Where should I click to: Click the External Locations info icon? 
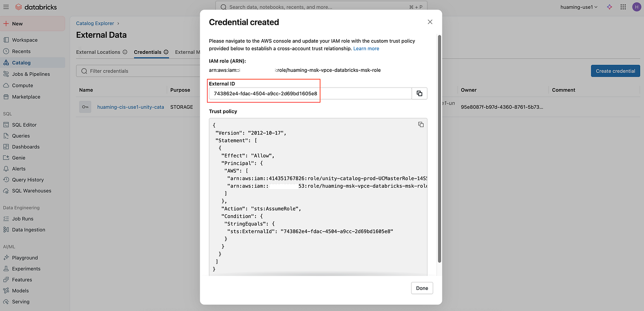click(125, 52)
